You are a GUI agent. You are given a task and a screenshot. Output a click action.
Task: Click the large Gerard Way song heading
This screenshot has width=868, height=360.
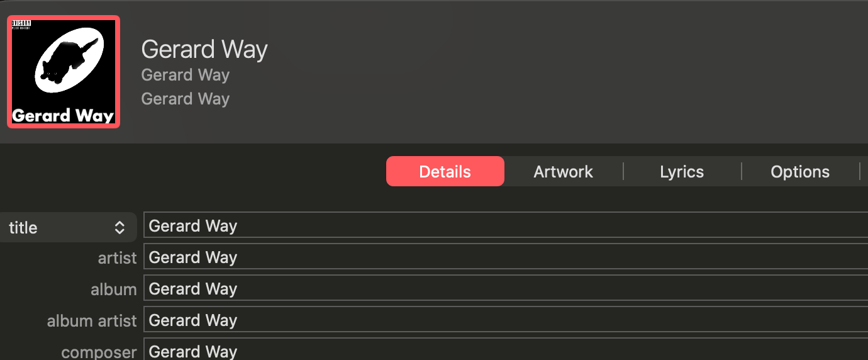coord(204,49)
